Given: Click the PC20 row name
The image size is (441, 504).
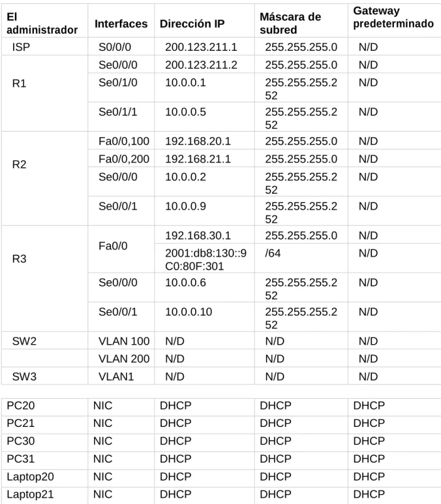Looking at the screenshot, I should point(45,406).
